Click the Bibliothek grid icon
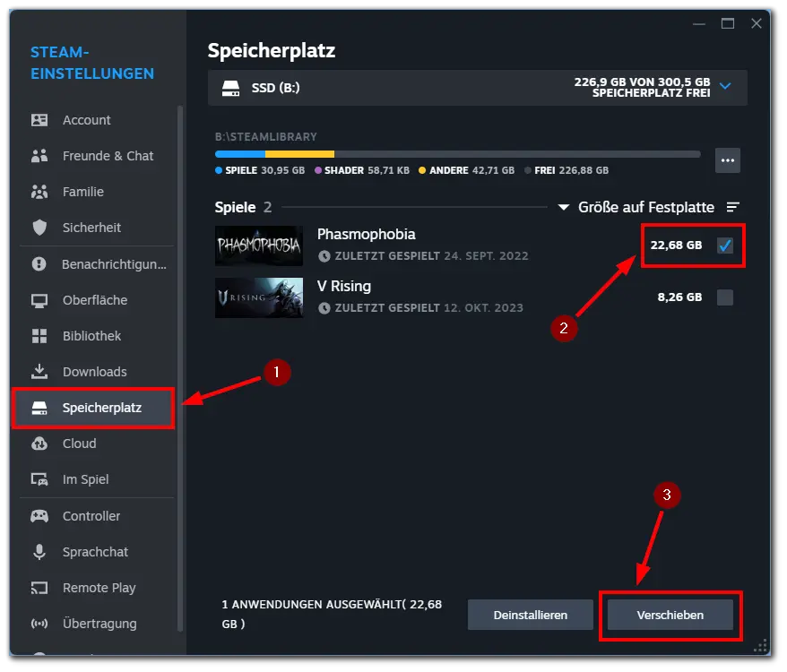Viewport: 787px width, 672px height. (x=39, y=336)
